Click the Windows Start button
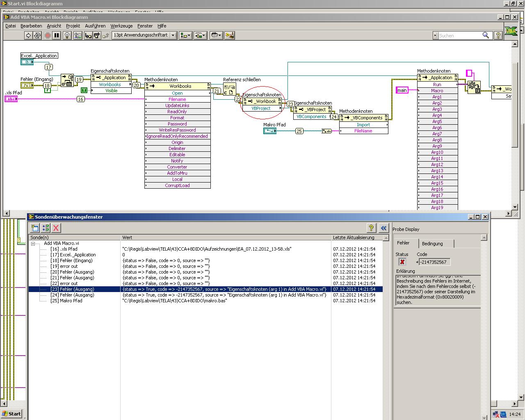 pos(11,414)
